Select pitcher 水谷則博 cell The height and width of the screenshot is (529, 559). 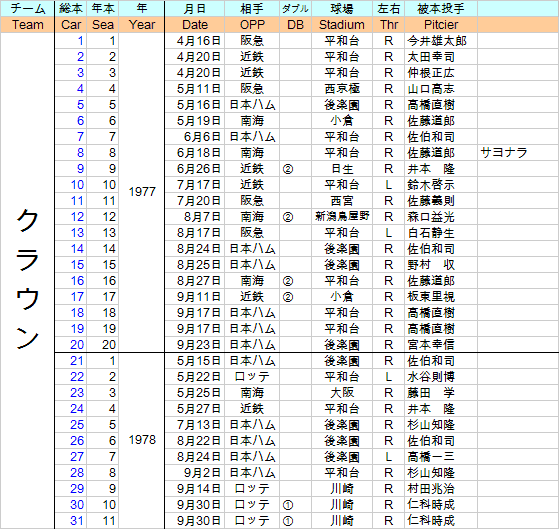(x=441, y=377)
